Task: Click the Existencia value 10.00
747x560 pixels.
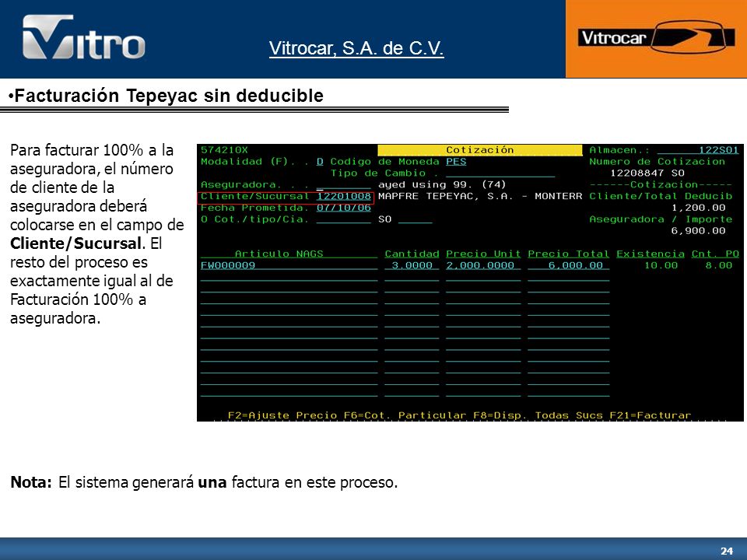Action: (661, 265)
